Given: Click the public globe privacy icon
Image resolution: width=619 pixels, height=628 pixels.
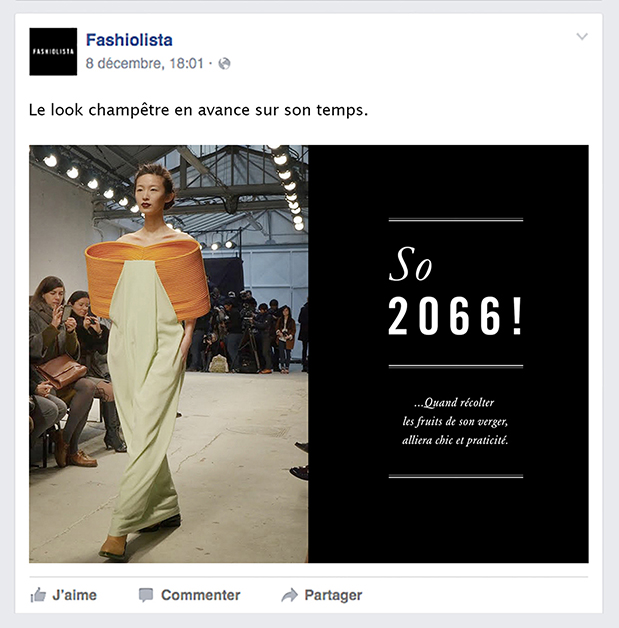Looking at the screenshot, I should point(224,63).
